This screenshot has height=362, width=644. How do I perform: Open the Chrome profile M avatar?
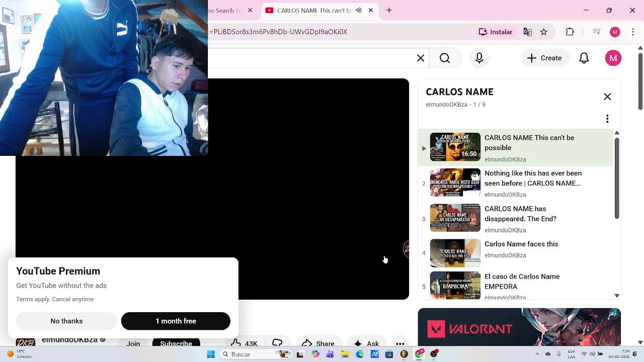[x=615, y=32]
